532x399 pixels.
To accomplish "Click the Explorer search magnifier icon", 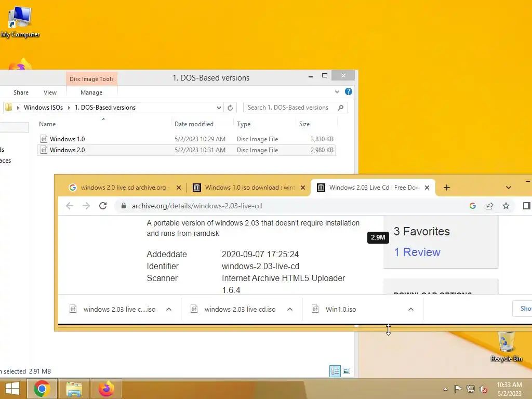I will 341,108.
